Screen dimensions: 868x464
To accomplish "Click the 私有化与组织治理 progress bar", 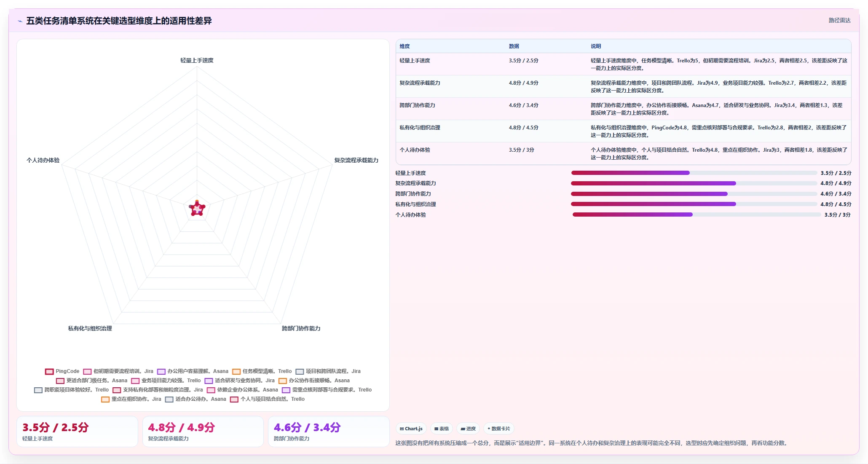I will click(694, 204).
